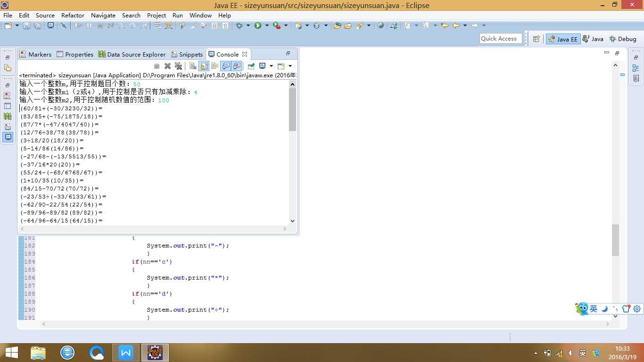
Task: Open dropdown arrow beside Search flashlight
Action: click(x=369, y=25)
